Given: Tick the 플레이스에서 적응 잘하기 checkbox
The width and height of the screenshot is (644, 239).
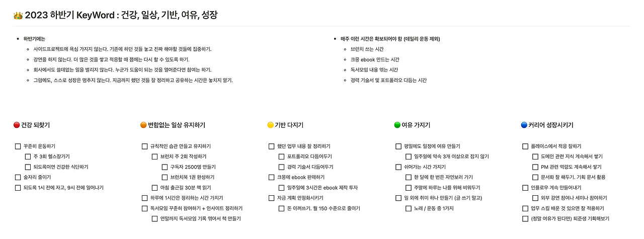Looking at the screenshot, I should (525, 146).
